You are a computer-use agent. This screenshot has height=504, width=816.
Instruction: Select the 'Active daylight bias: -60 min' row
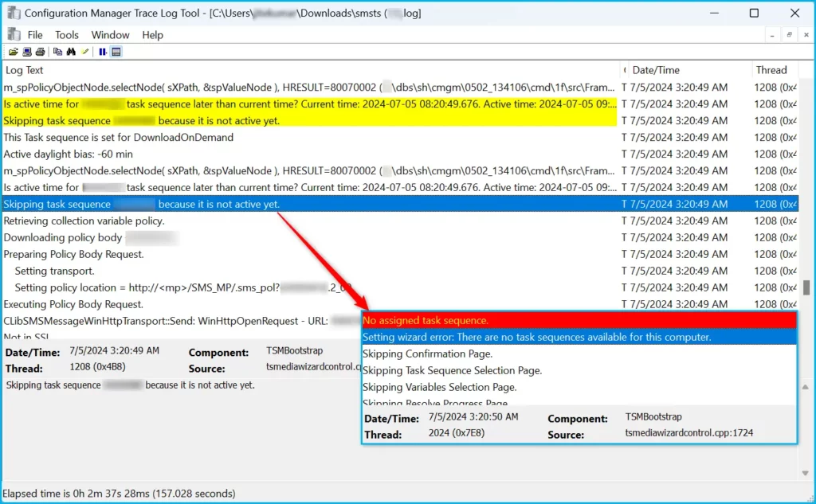400,154
